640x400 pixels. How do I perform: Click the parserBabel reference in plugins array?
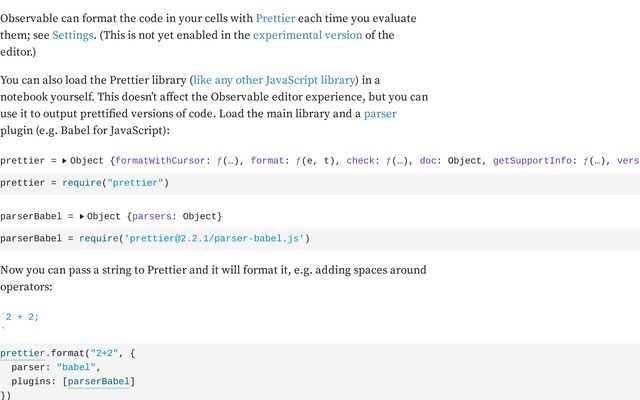click(98, 382)
